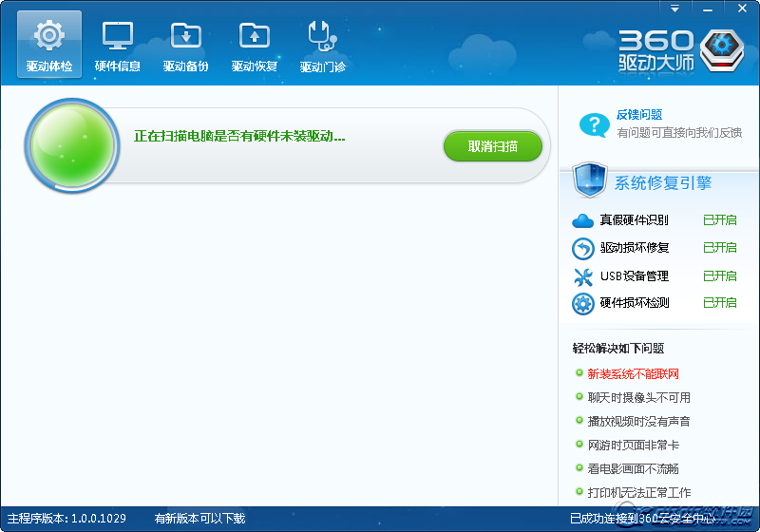The image size is (760, 532).
Task: Click the 360驱动大师 logo icon
Action: [x=722, y=51]
